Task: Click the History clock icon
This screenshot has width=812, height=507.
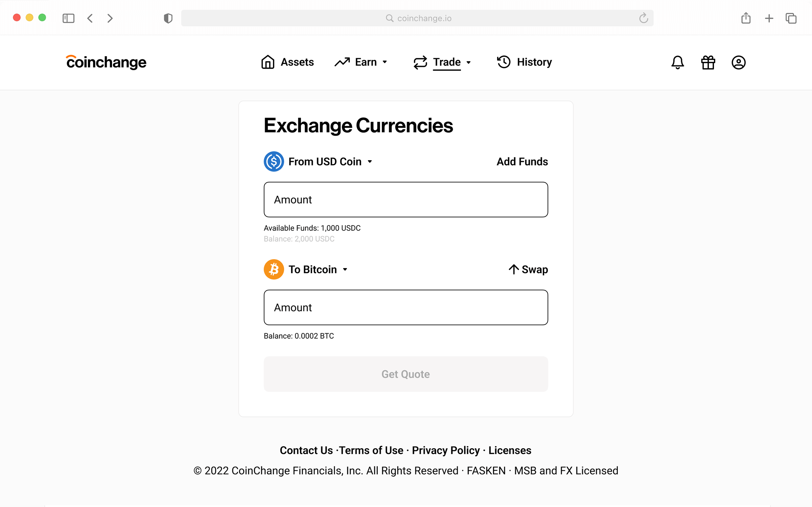Action: 504,61
